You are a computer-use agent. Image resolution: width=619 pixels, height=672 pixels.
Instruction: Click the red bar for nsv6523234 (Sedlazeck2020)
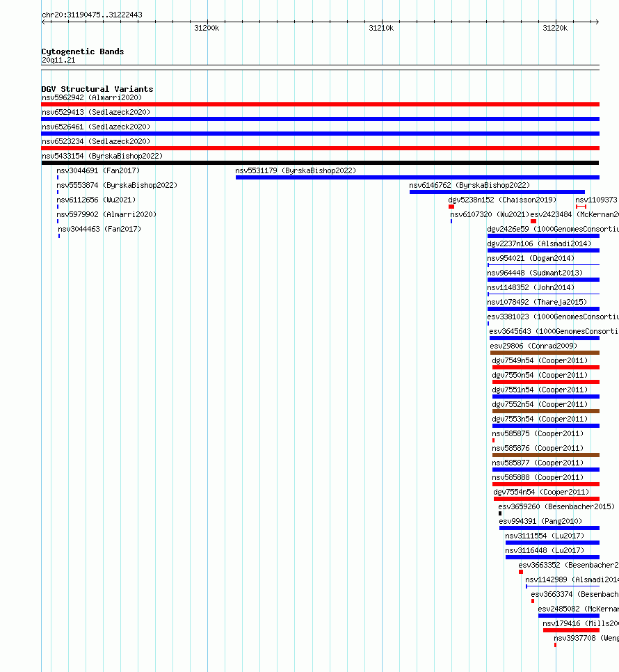(320, 148)
